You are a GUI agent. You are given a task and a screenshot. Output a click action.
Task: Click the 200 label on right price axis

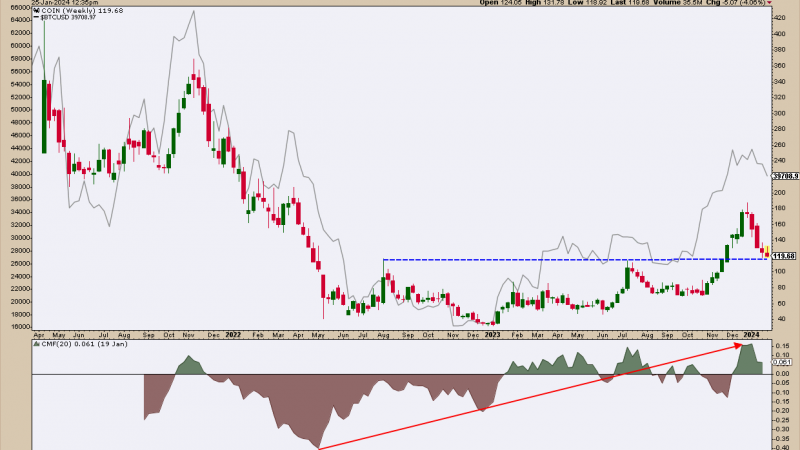tap(780, 193)
